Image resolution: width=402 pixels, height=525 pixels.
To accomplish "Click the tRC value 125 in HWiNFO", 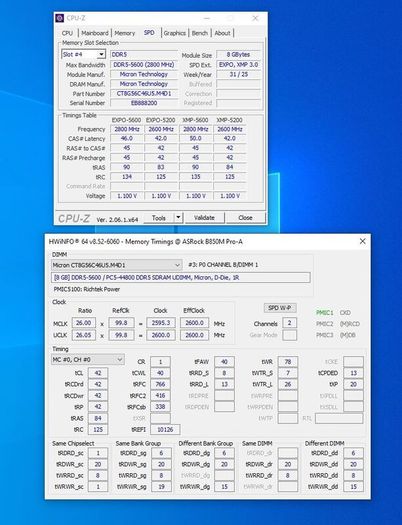I will coord(98,430).
